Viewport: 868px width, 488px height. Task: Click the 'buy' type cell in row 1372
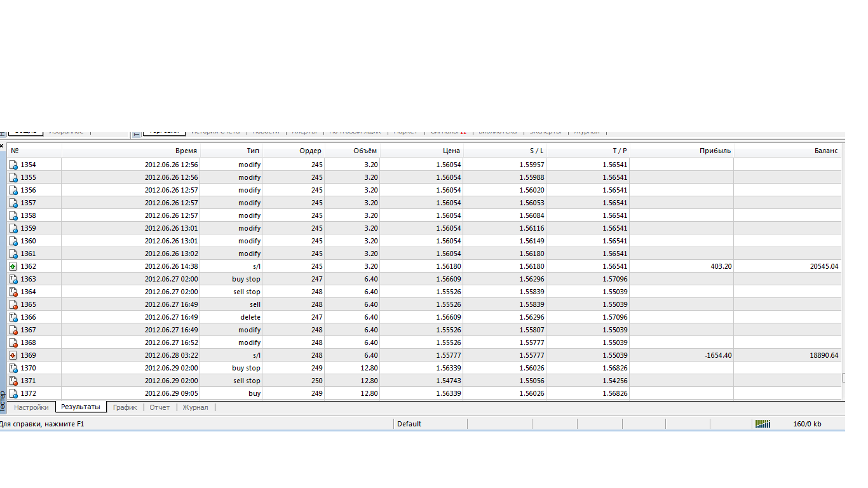tap(254, 393)
